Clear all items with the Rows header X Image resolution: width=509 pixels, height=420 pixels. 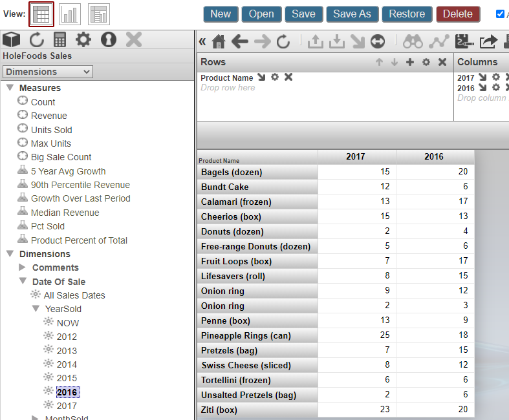[442, 62]
